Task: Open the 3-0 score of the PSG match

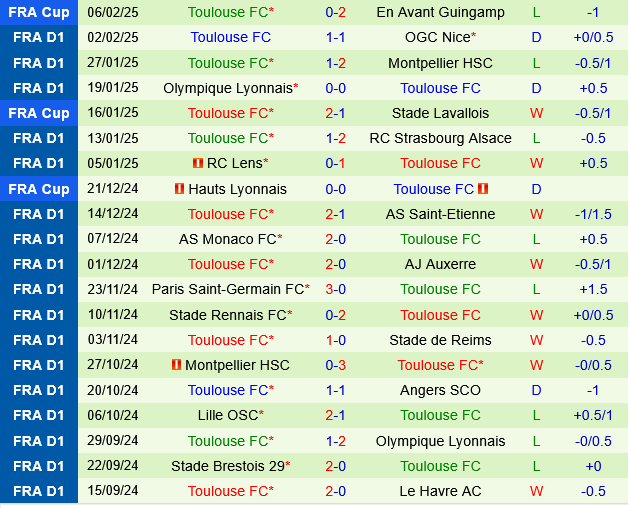Action: [x=335, y=289]
